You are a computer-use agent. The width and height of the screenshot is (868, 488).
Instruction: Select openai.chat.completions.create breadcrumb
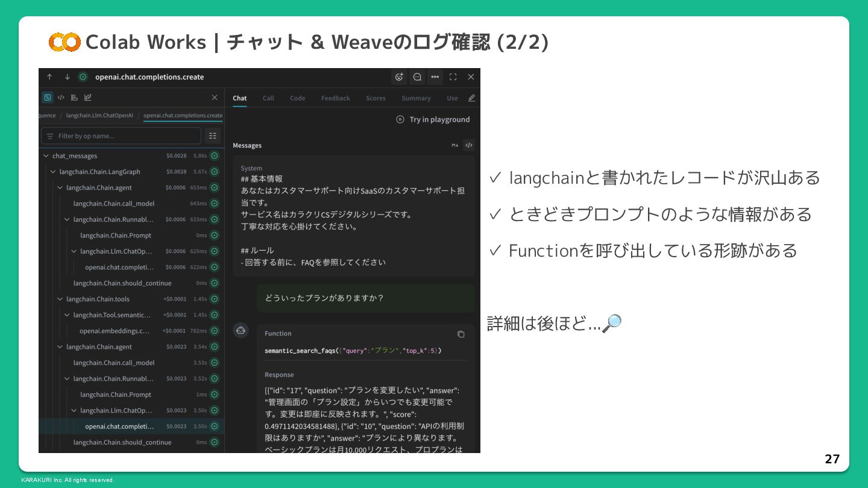[183, 115]
